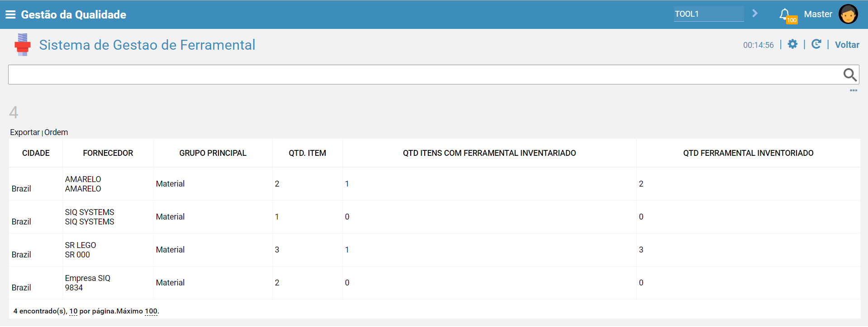Click the refresh icon beside Voltar

pyautogui.click(x=816, y=44)
